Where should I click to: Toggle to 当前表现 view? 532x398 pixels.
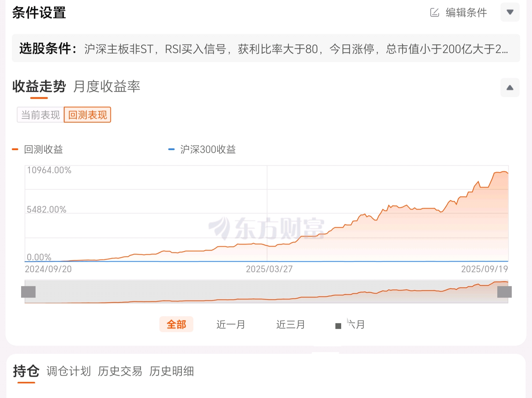[x=40, y=115]
